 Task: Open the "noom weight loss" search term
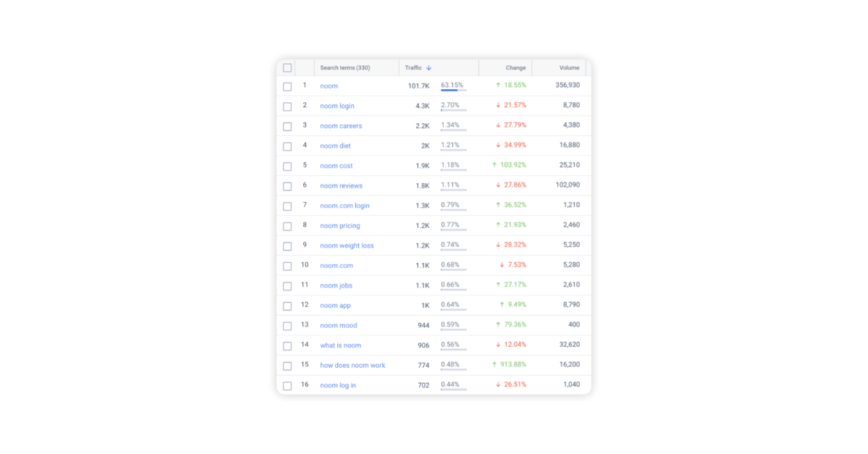(348, 245)
